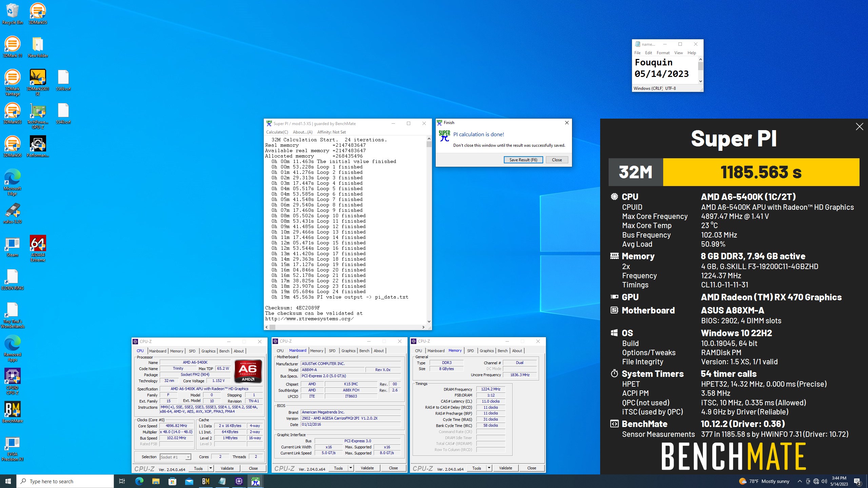Click the taskbar search box
868x488 pixels.
(65, 481)
